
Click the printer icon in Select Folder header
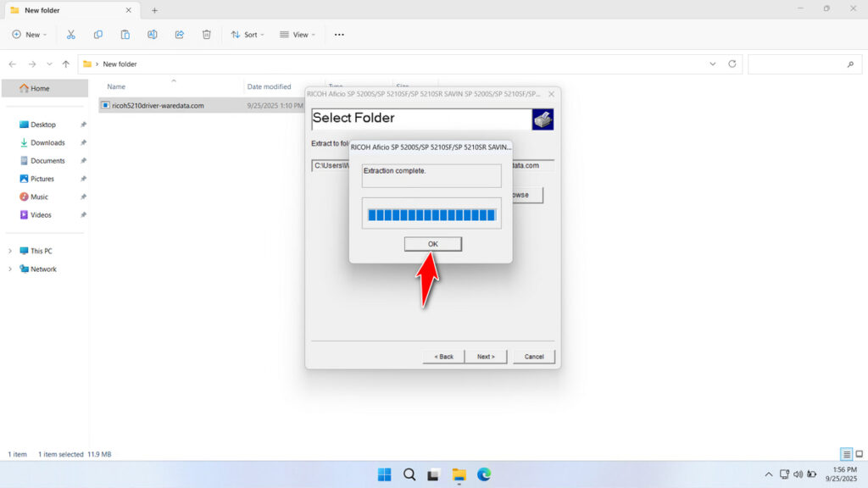click(542, 119)
